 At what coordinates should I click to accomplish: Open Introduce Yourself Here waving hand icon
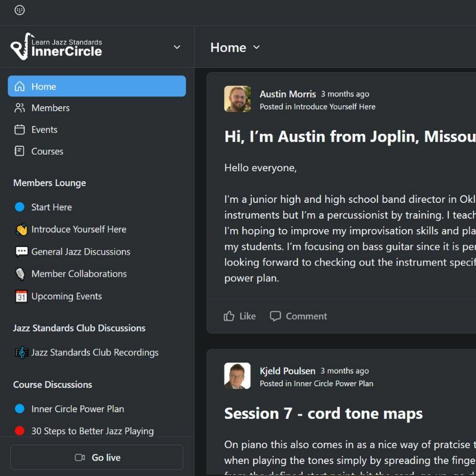pyautogui.click(x=21, y=230)
